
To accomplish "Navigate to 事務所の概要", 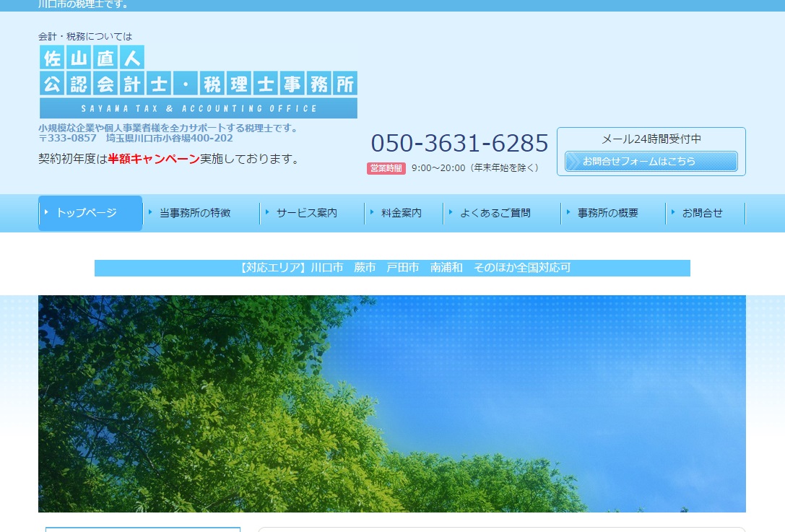I will [608, 213].
